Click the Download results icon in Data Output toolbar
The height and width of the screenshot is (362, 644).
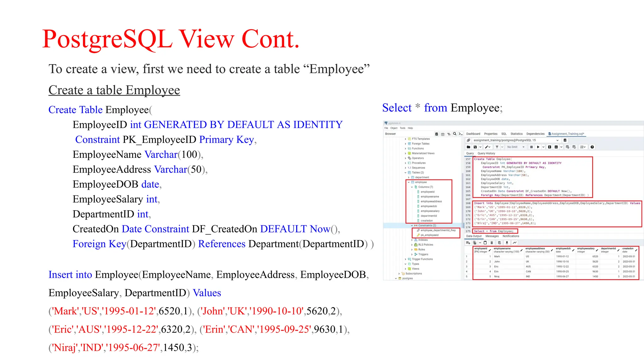(x=507, y=243)
